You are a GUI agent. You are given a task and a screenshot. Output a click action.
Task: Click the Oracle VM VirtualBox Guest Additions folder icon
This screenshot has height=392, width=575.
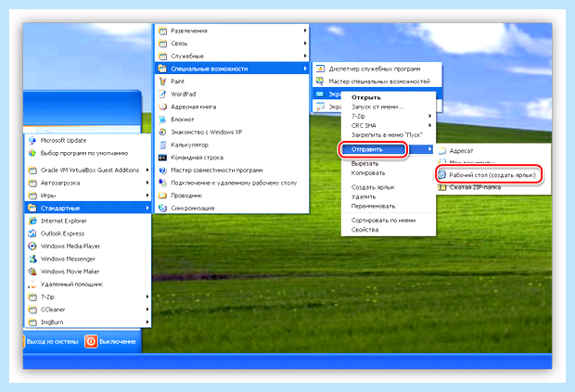[32, 170]
